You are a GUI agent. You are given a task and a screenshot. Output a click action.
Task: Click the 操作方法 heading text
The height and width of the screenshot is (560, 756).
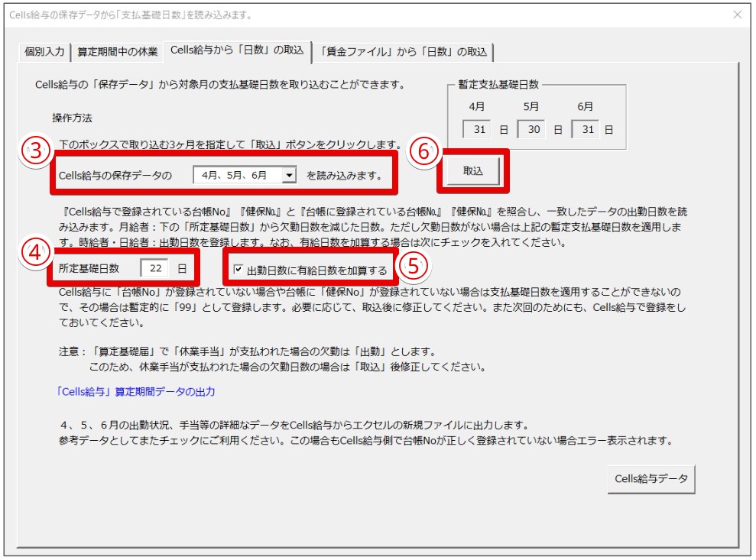coord(72,118)
